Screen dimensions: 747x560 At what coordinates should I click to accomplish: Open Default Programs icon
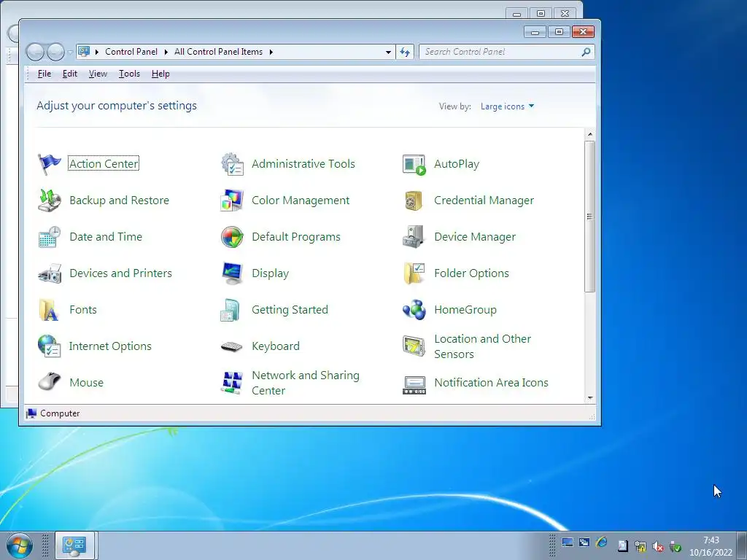232,237
